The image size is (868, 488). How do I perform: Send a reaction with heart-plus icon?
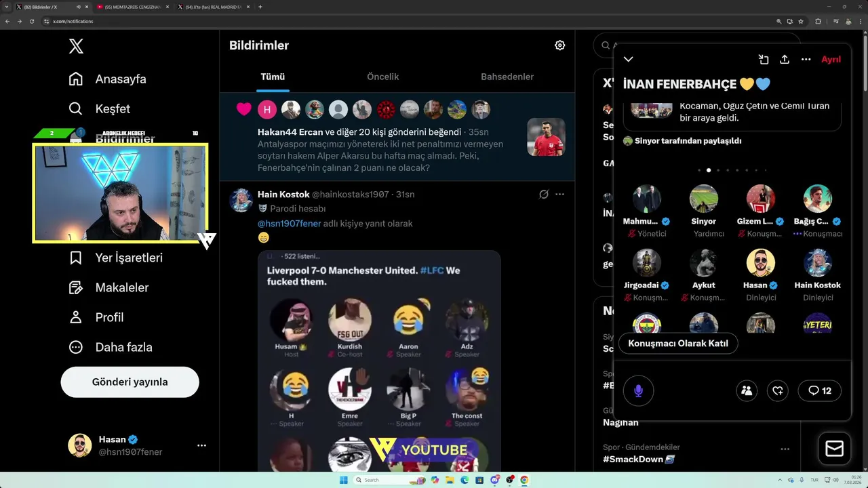(x=778, y=390)
